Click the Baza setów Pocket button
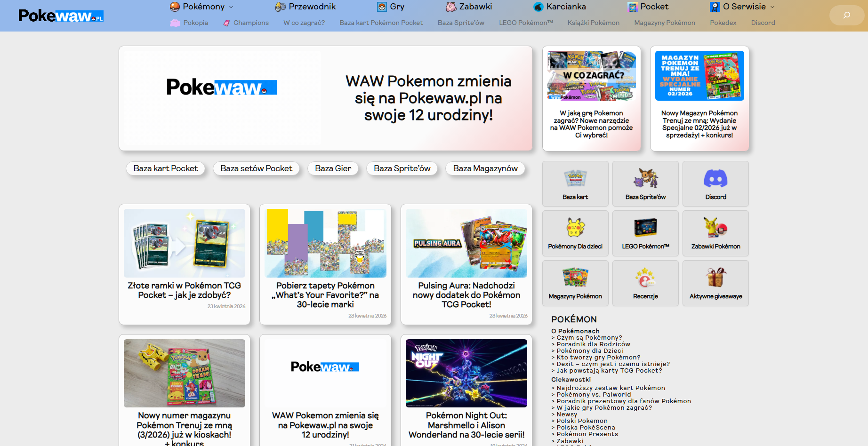This screenshot has width=868, height=446. click(256, 168)
